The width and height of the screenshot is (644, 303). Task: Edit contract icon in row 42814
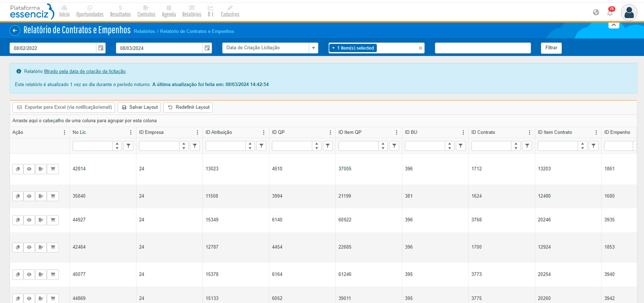point(41,169)
